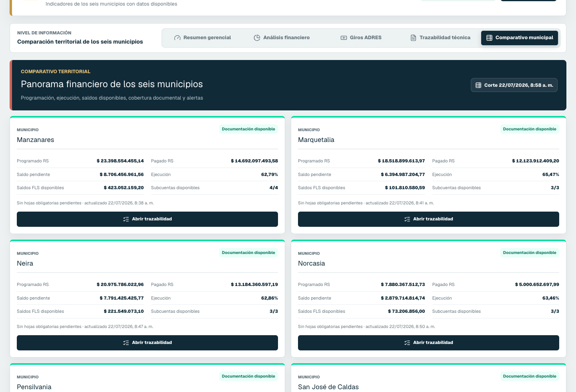This screenshot has width=576, height=392.
Task: Click Marquetalia update note 8:41 a. m.
Action: 366,203
